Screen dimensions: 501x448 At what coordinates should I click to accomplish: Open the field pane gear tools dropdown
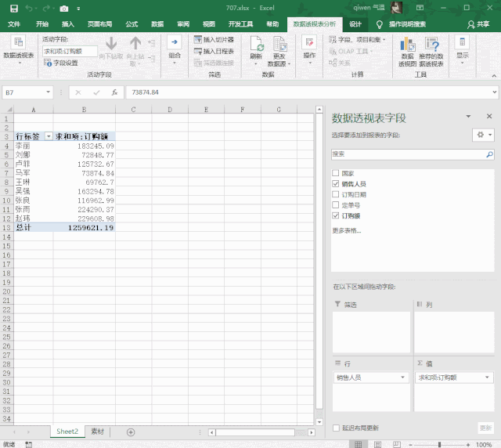point(484,135)
